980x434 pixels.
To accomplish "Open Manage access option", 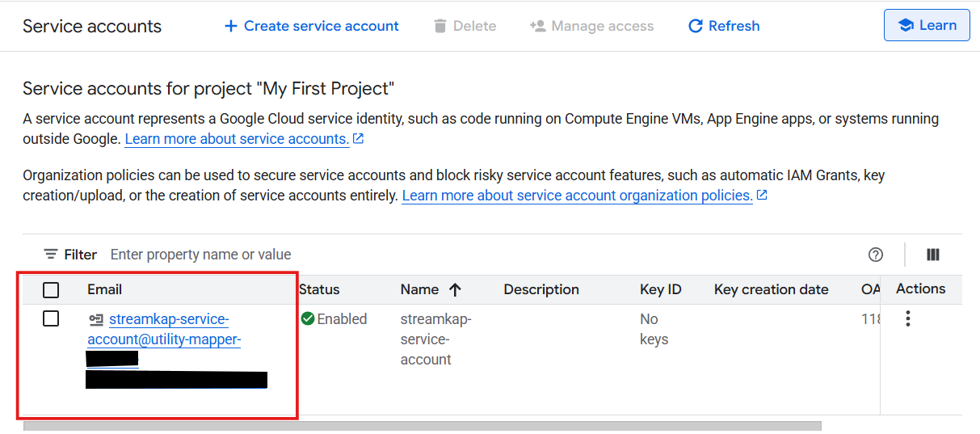I will [x=591, y=26].
